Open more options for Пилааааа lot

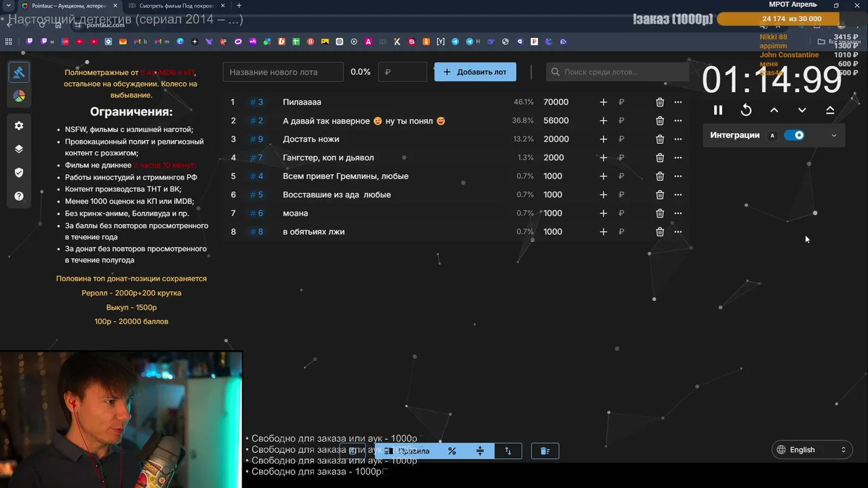pos(678,102)
